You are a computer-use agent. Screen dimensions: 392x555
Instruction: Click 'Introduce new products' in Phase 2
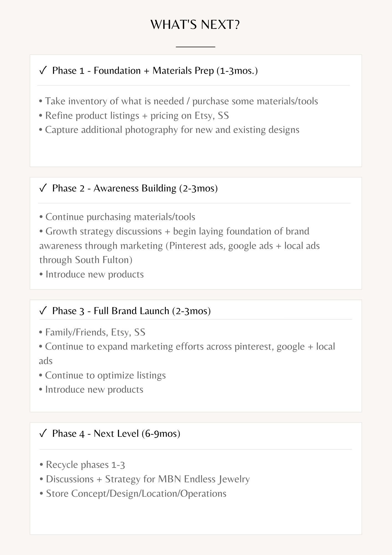coord(91,274)
